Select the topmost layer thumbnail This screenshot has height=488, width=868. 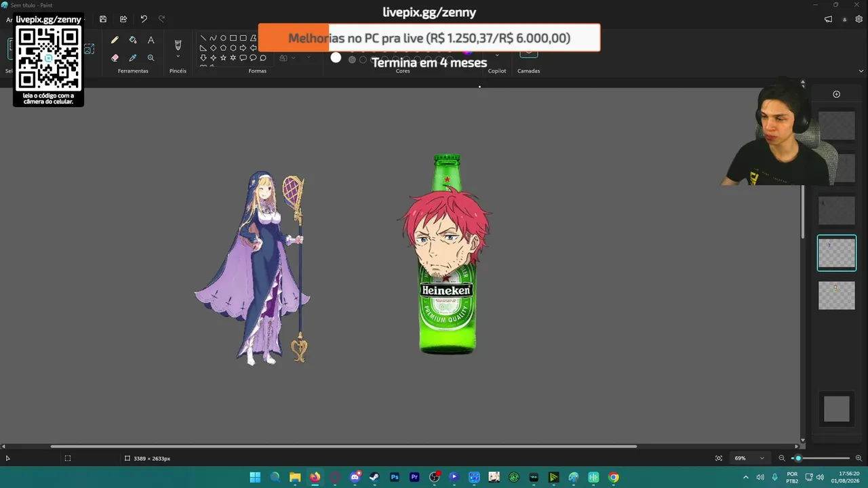836,125
